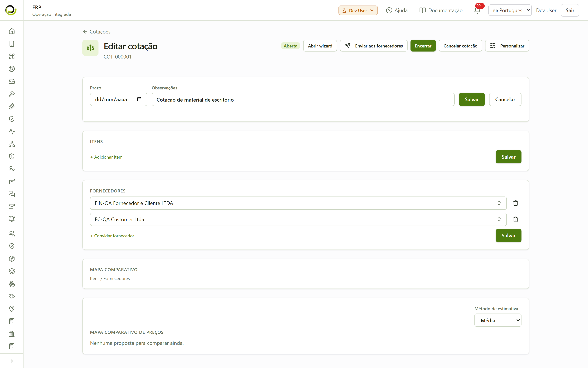Click + Convidar fornecedor link
This screenshot has height=368, width=588.
point(112,236)
